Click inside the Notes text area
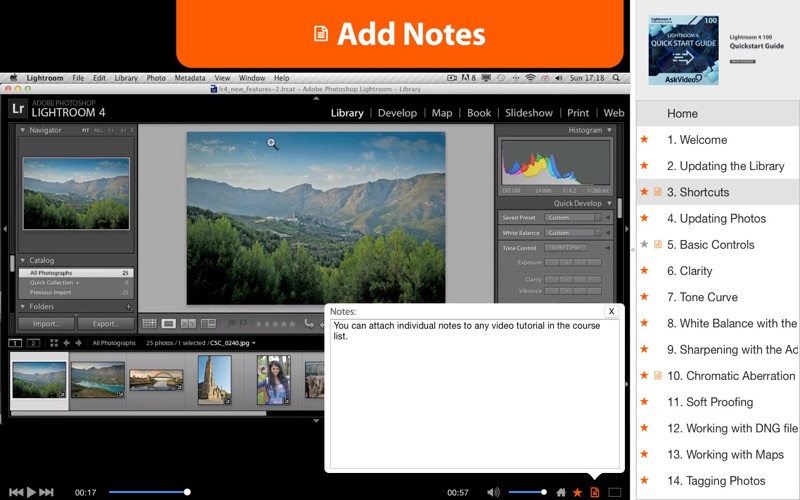The image size is (800, 500). tap(474, 394)
